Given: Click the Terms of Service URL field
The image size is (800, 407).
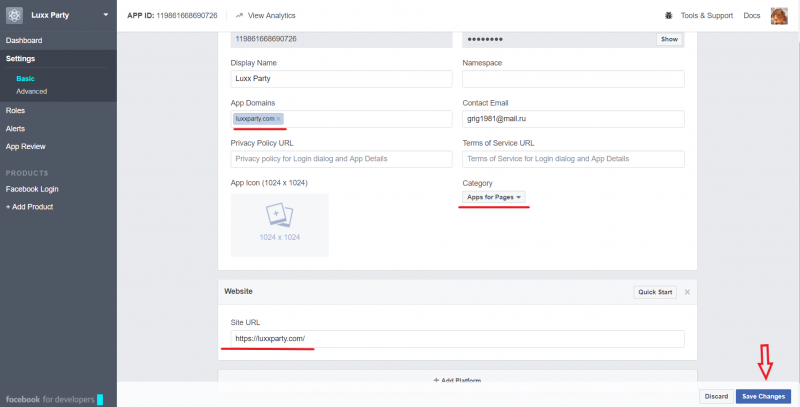Looking at the screenshot, I should pyautogui.click(x=573, y=159).
